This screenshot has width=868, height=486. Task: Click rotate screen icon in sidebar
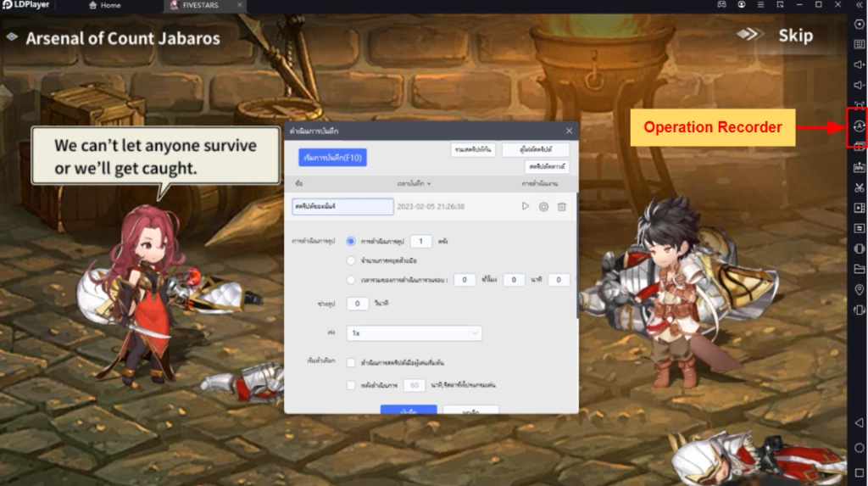[x=860, y=310]
